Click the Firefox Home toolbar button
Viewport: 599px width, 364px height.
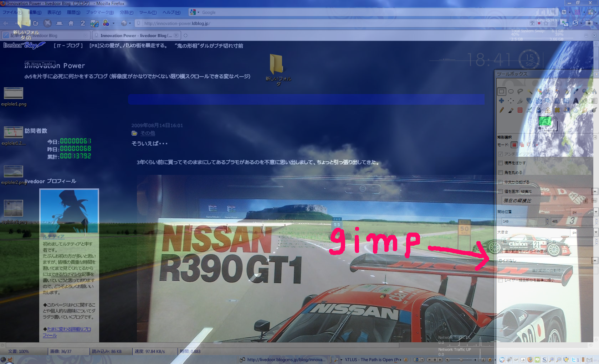(71, 23)
